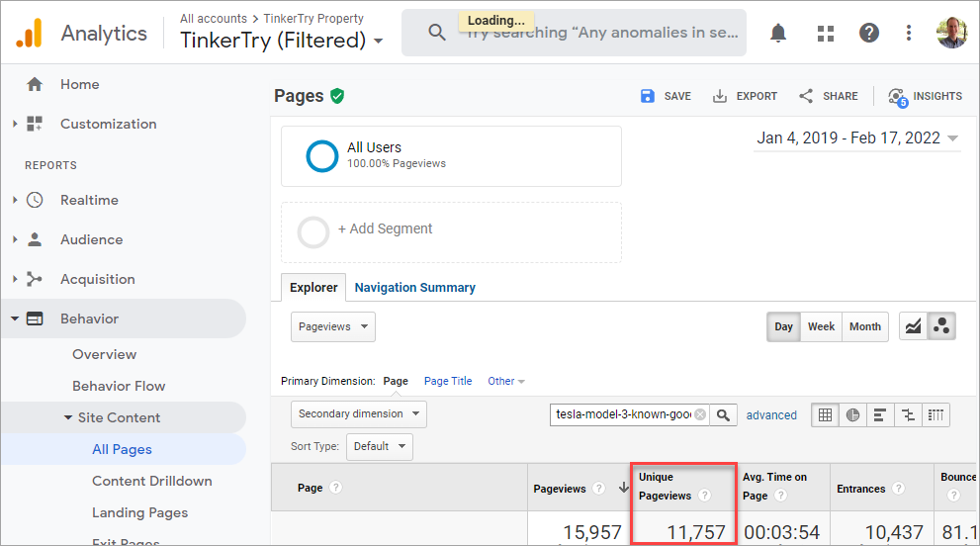Image resolution: width=980 pixels, height=546 pixels.
Task: Collapse the Site Content subsection
Action: [x=68, y=417]
